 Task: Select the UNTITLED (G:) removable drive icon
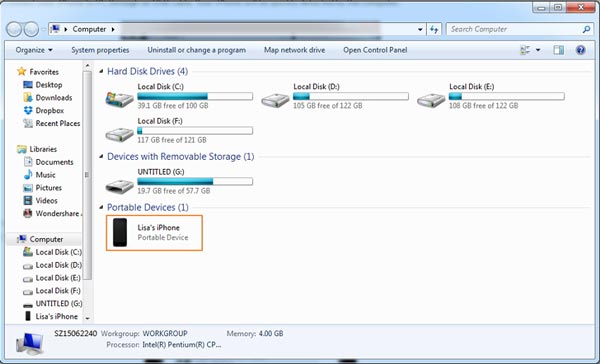click(119, 186)
